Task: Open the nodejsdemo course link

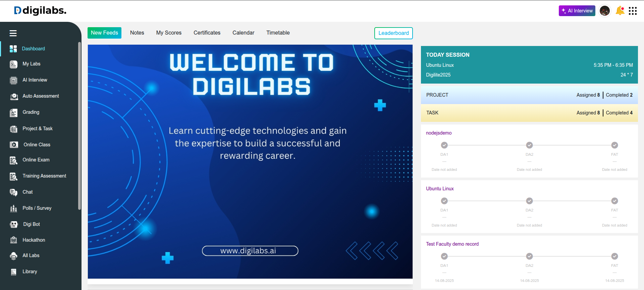Action: tap(439, 133)
